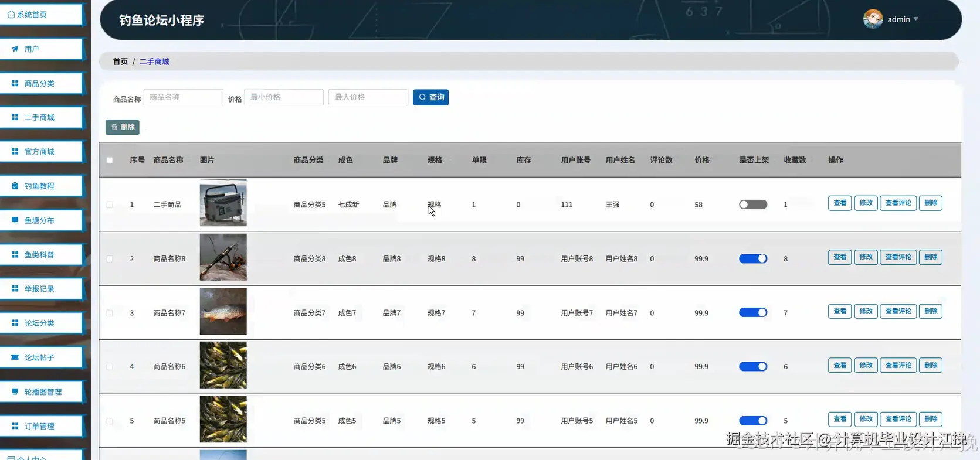Open 订单管理 menu item
Screen dimensions: 980x460
(41, 426)
